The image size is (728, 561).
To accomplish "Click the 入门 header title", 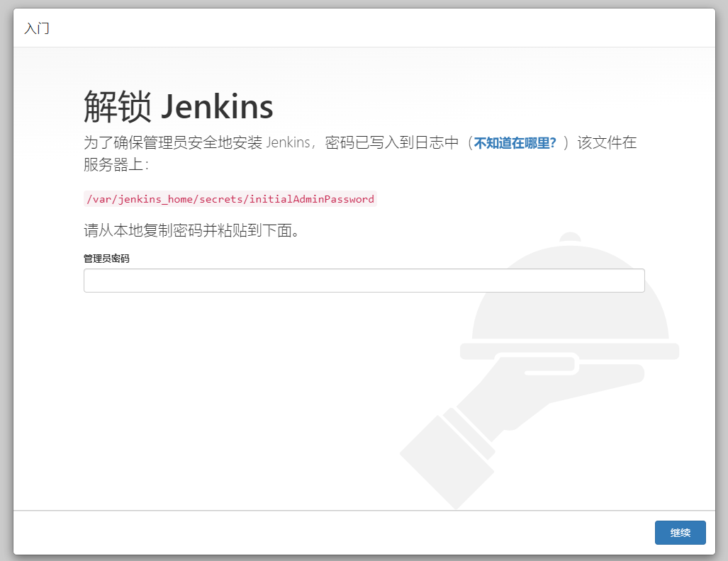I will click(x=37, y=29).
